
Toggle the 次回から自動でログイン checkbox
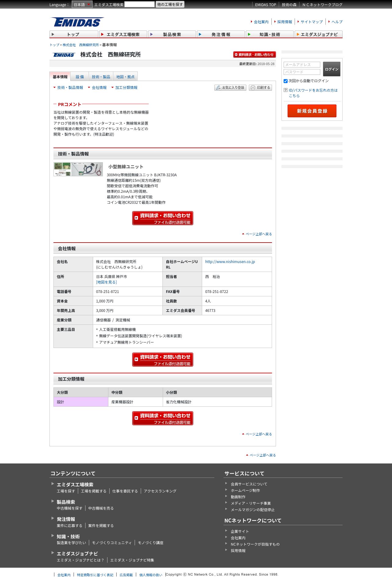click(x=286, y=81)
